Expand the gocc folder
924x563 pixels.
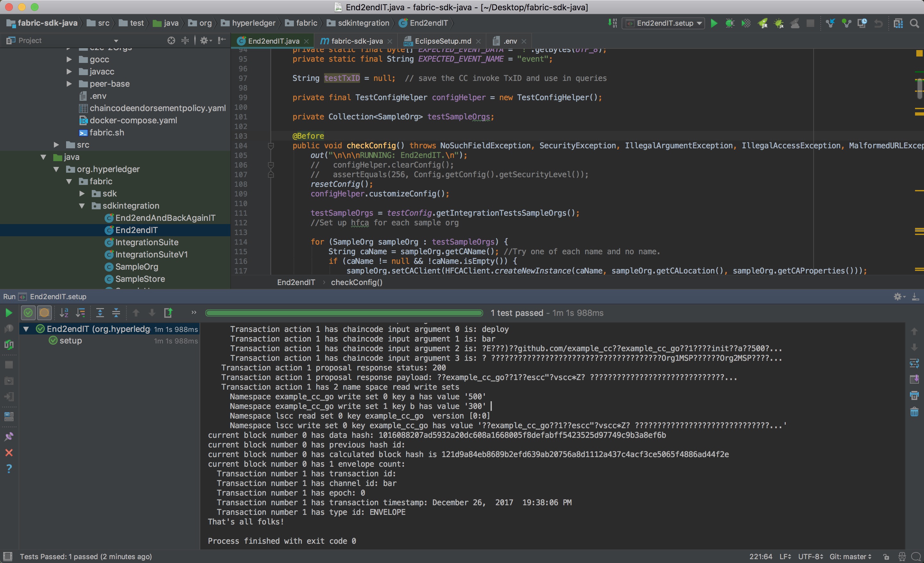(x=69, y=59)
